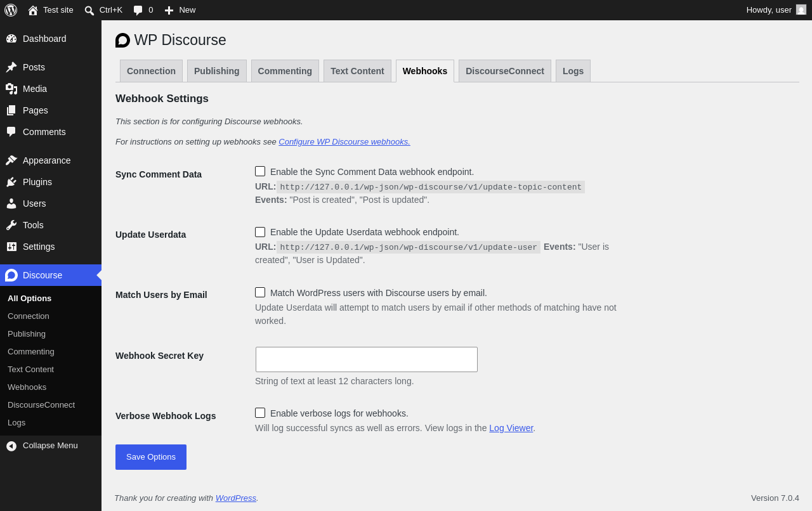Click the user avatar icon
The height and width of the screenshot is (511, 812).
[801, 10]
